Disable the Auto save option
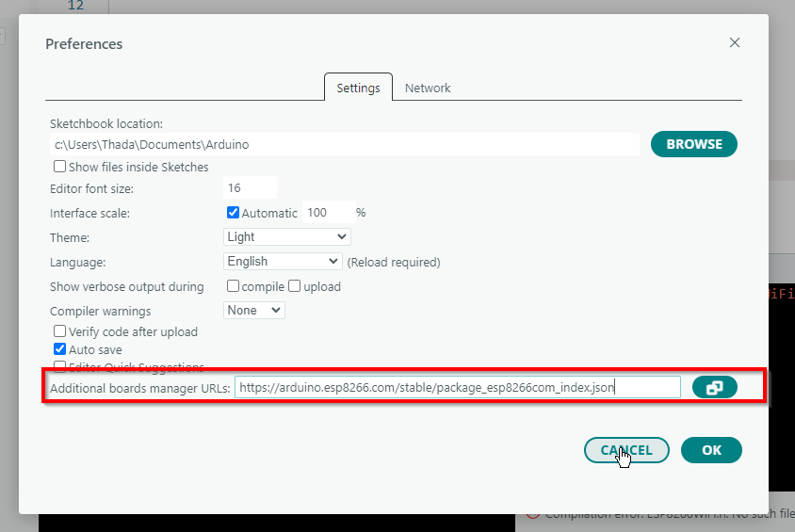This screenshot has height=532, width=795. click(60, 349)
